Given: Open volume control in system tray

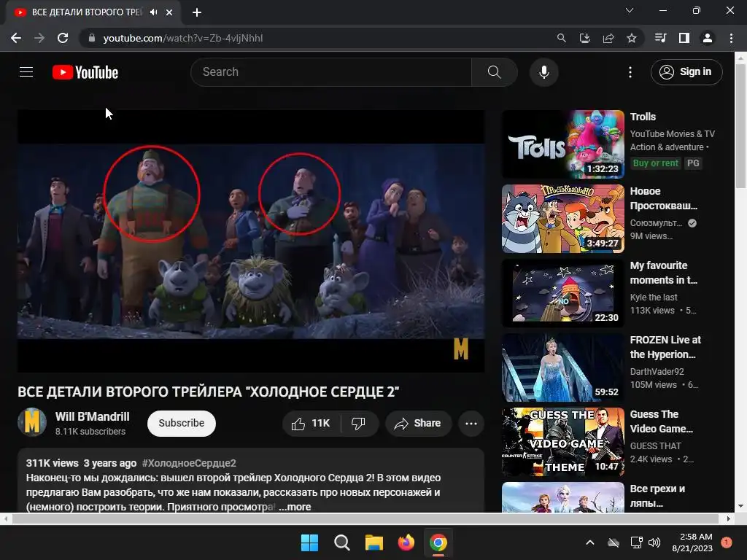Looking at the screenshot, I should [654, 542].
